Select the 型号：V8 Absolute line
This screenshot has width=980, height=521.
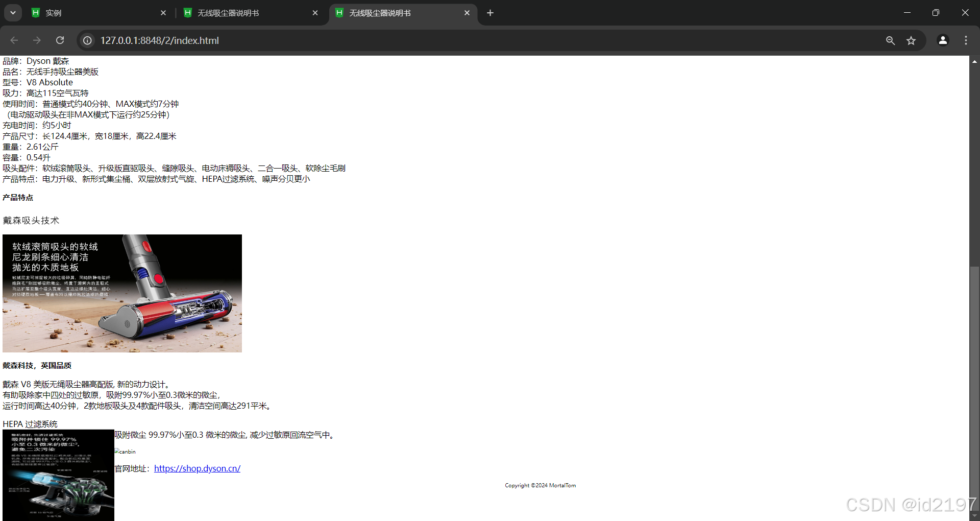[38, 82]
